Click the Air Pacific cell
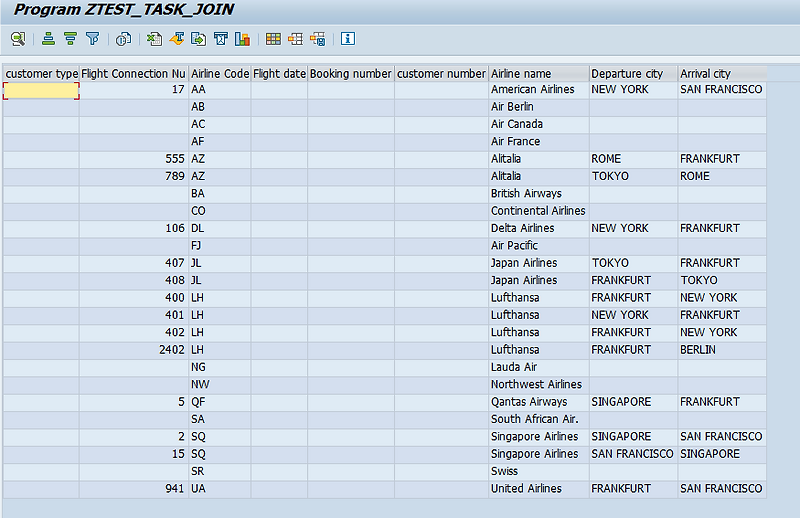This screenshot has height=518, width=800. pos(539,246)
